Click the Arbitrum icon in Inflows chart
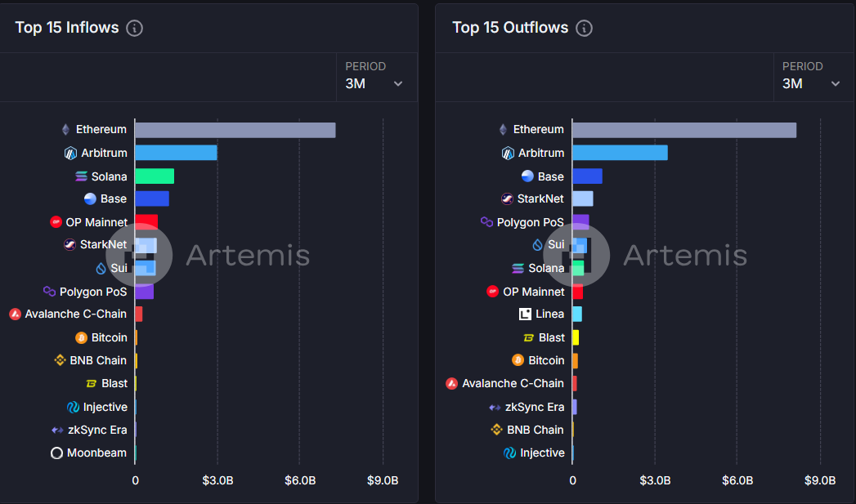856x504 pixels. point(70,154)
